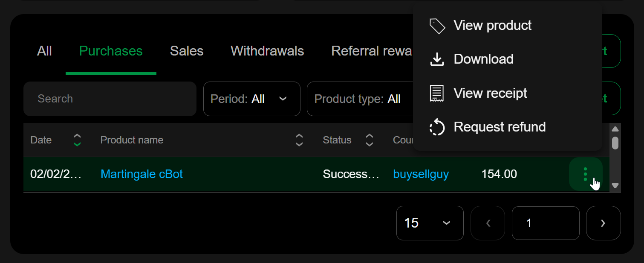Image resolution: width=644 pixels, height=263 pixels.
Task: Open the Martingale cBot product link
Action: (x=142, y=174)
